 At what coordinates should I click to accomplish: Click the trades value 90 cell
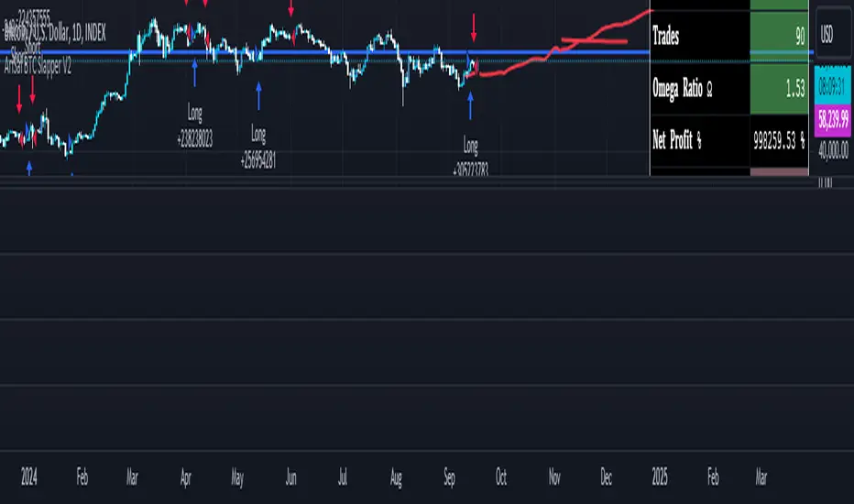pyautogui.click(x=780, y=36)
